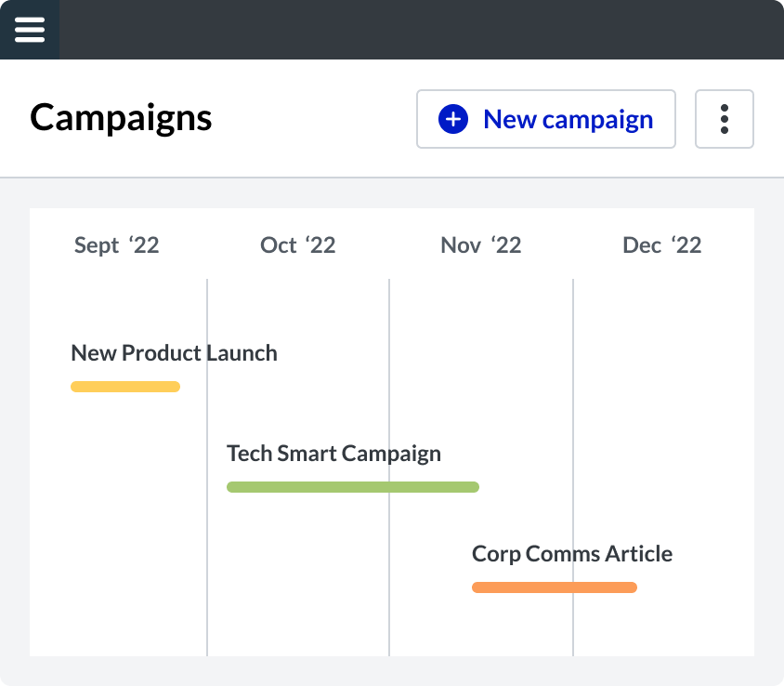Click the Dec '22 month header

point(661,245)
